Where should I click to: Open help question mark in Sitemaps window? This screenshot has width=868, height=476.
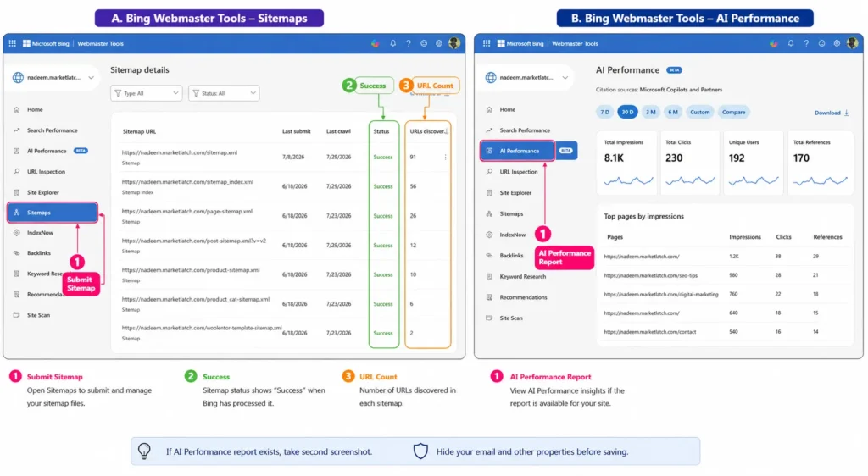point(409,43)
